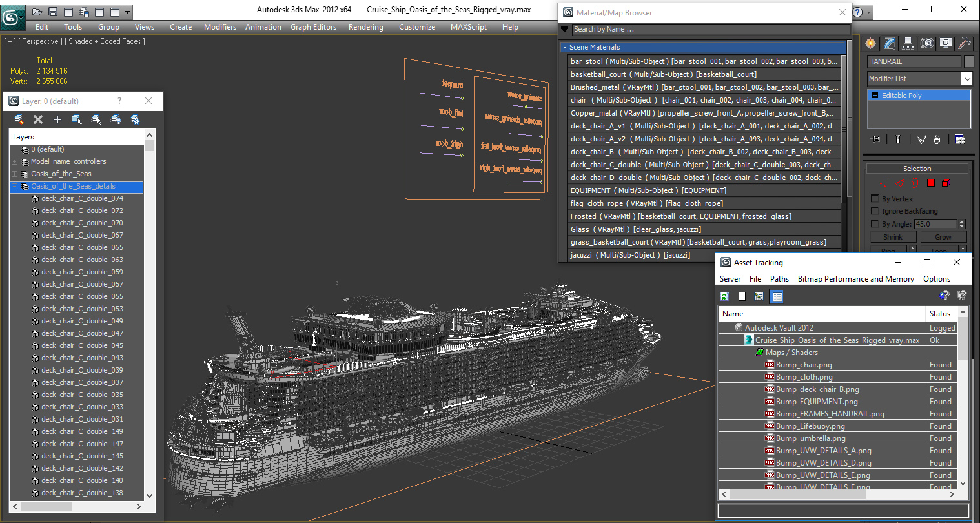This screenshot has height=523, width=980.
Task: Click Name column header in Asset Tracking
Action: tap(822, 314)
